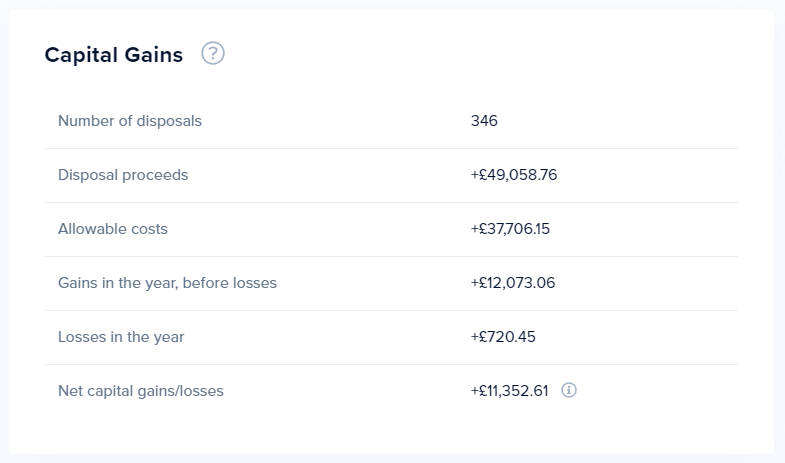Select the Disposal proceeds row label
This screenshot has height=463, width=785.
tap(123, 175)
